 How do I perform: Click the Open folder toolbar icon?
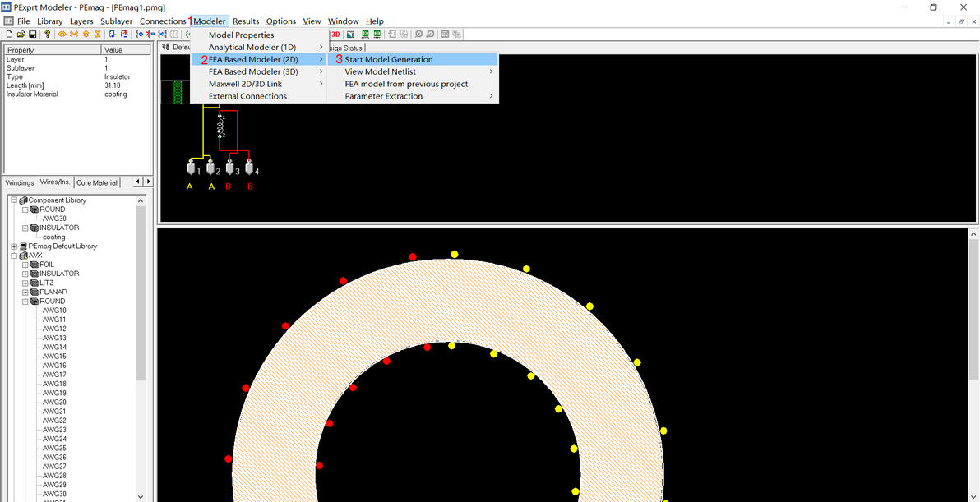click(21, 35)
